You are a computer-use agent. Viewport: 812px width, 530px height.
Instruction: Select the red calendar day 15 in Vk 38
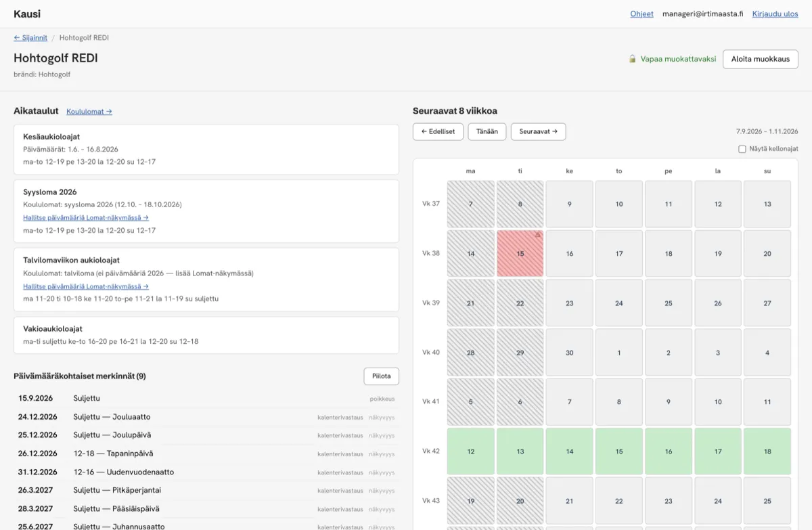520,253
